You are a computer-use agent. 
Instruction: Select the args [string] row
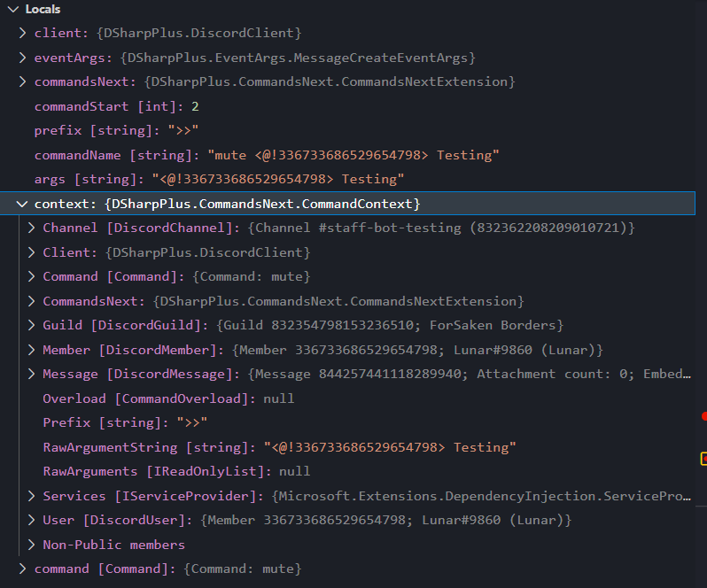pos(347,180)
